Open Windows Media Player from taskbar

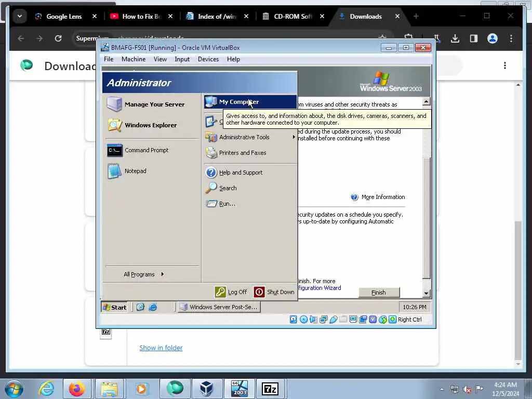[141, 389]
